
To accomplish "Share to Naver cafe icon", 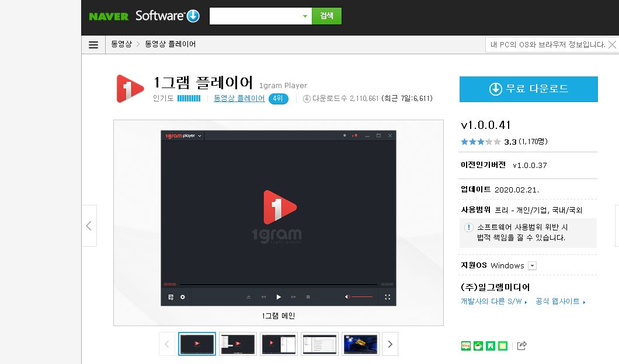I will coord(478,346).
